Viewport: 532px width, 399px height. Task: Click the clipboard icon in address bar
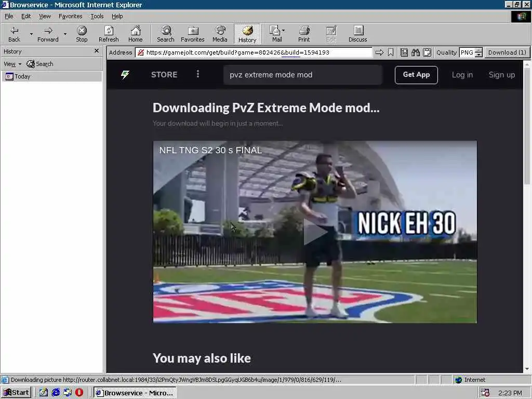427,52
